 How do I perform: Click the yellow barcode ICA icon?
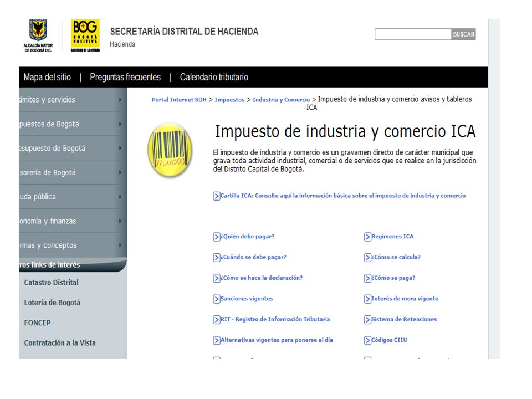[170, 150]
